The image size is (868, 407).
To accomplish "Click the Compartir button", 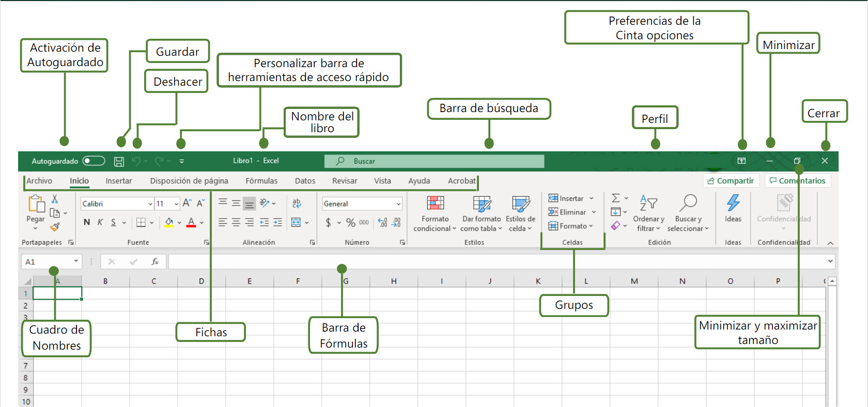I will 731,181.
